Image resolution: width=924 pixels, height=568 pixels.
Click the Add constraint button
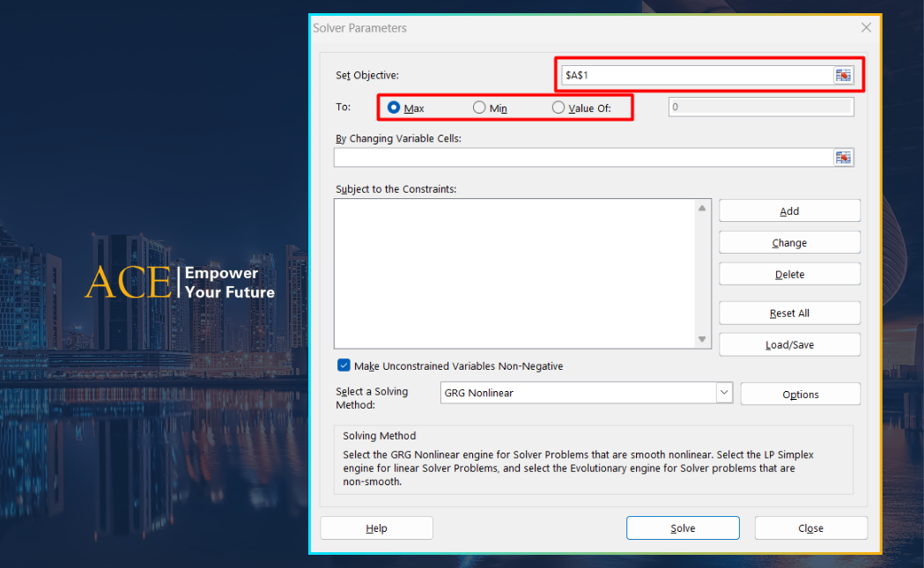[789, 211]
